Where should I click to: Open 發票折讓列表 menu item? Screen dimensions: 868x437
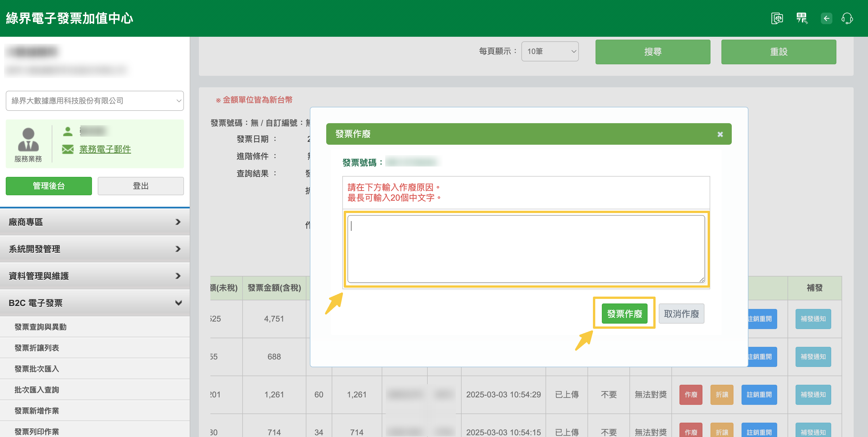click(37, 348)
